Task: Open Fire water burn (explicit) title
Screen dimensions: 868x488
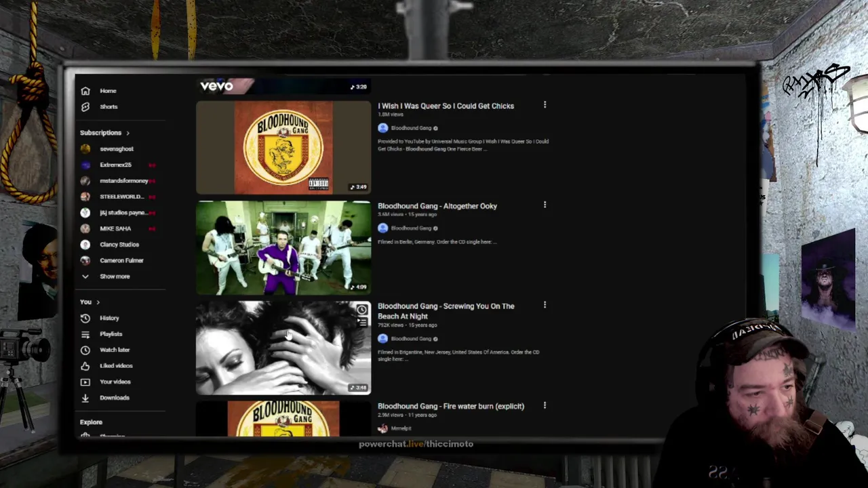Action: pyautogui.click(x=451, y=406)
